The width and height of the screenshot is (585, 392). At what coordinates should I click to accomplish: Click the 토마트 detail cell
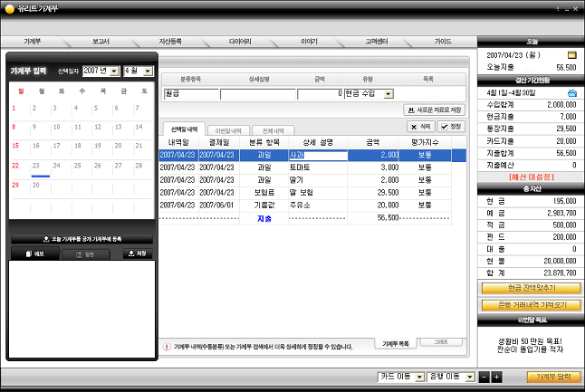[x=318, y=167]
